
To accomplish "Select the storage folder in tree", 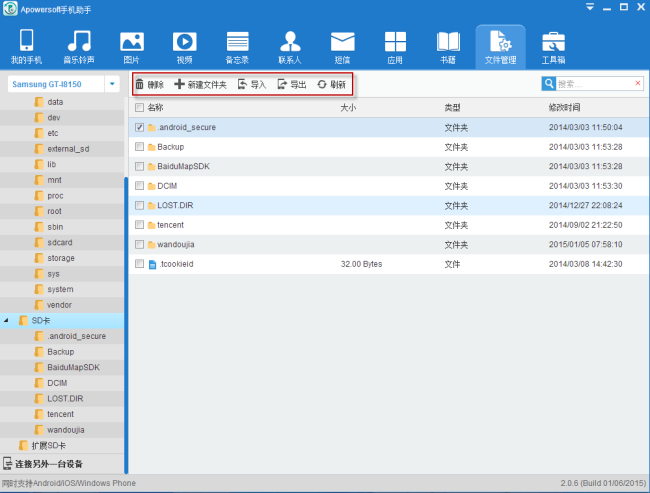I will (x=61, y=258).
